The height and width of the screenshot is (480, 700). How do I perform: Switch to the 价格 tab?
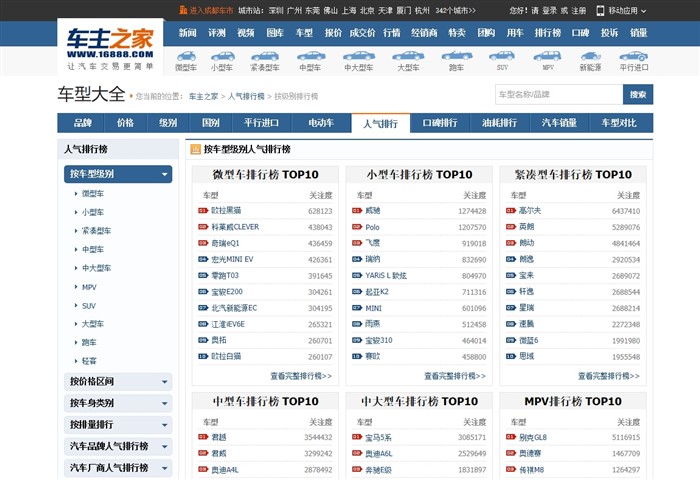click(125, 123)
